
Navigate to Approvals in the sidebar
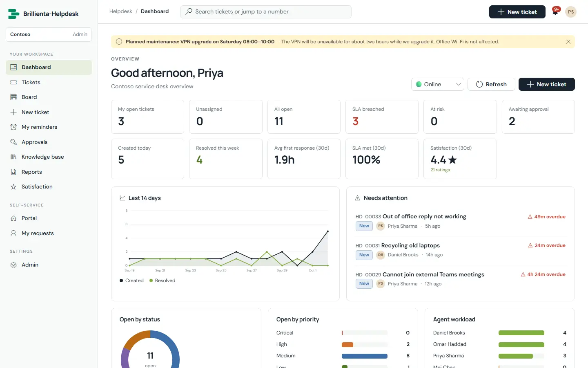click(x=49, y=142)
